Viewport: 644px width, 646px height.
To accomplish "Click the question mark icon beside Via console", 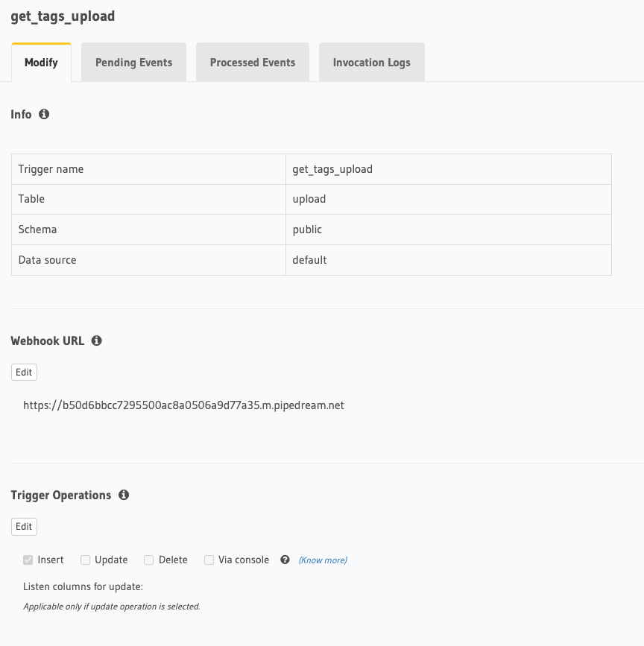I will pos(285,560).
